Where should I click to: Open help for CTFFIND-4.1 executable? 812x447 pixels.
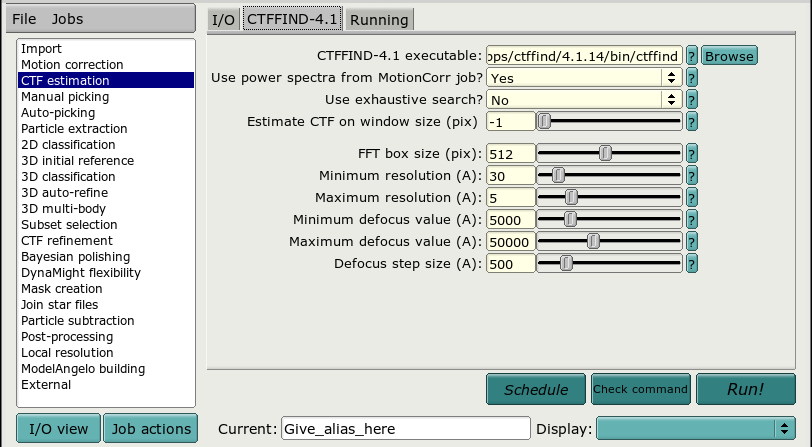(691, 55)
